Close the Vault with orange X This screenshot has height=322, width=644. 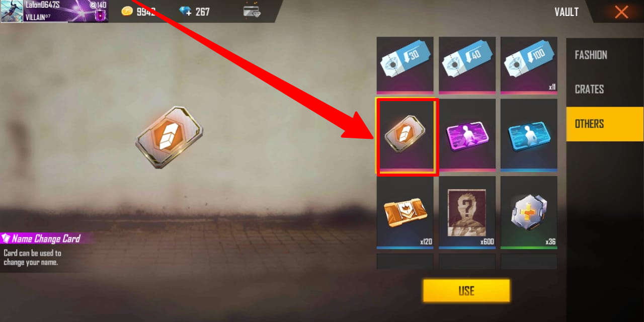[621, 12]
